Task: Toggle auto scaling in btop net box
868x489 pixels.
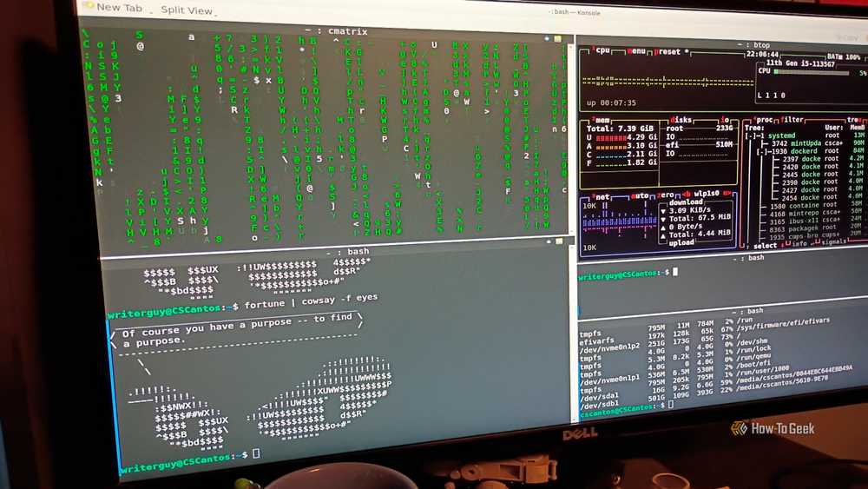Action: pos(640,195)
